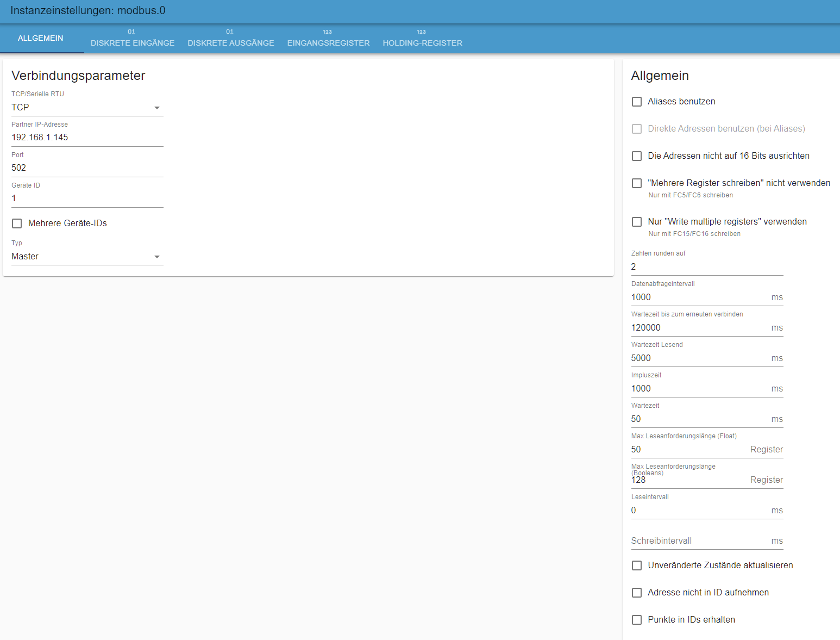Check Unveränderte Zustände aktualisieren
Image resolution: width=840 pixels, height=640 pixels.
click(x=637, y=566)
